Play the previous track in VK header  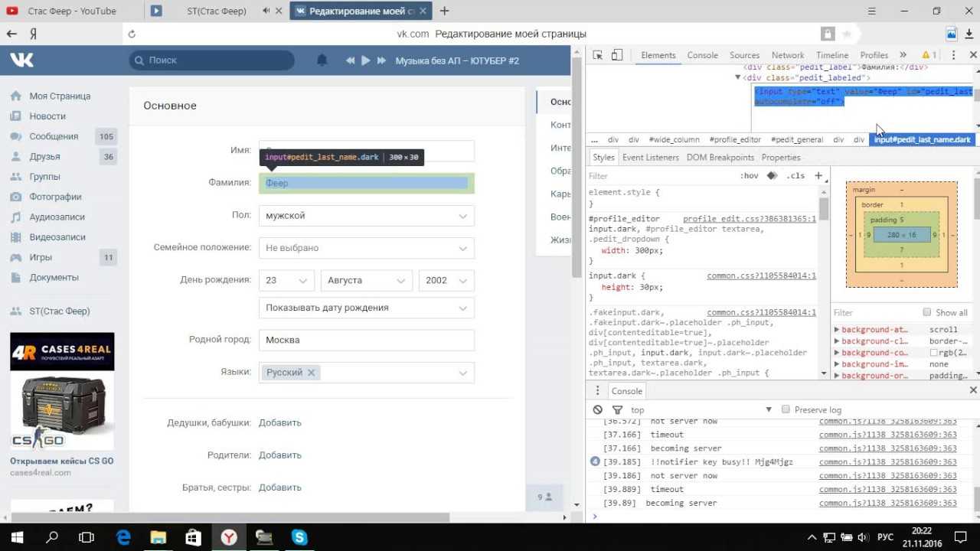[x=350, y=60]
